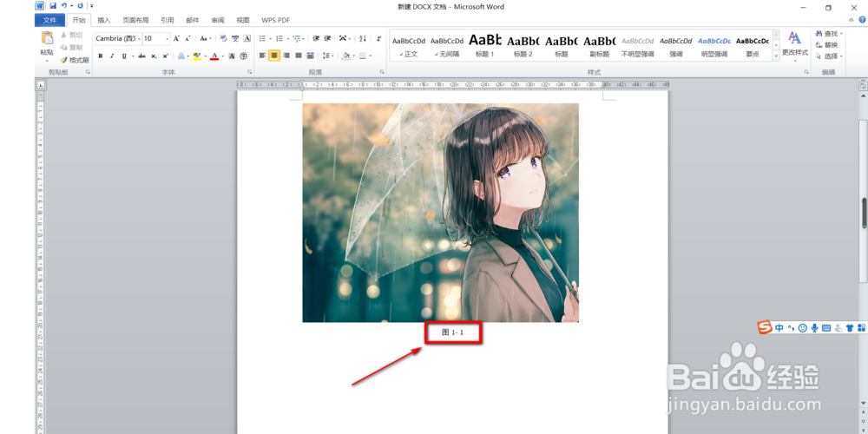Apply distributed alignment
Image resolution: width=868 pixels, height=434 pixels.
(x=310, y=56)
